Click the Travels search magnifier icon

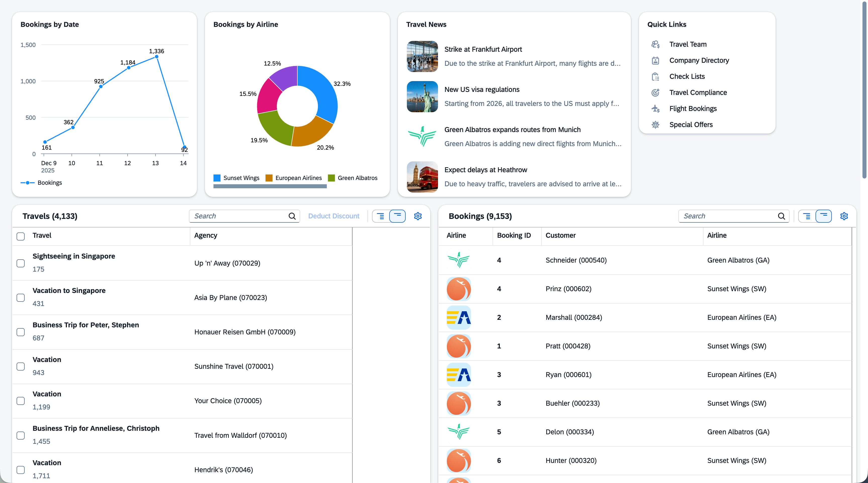292,216
